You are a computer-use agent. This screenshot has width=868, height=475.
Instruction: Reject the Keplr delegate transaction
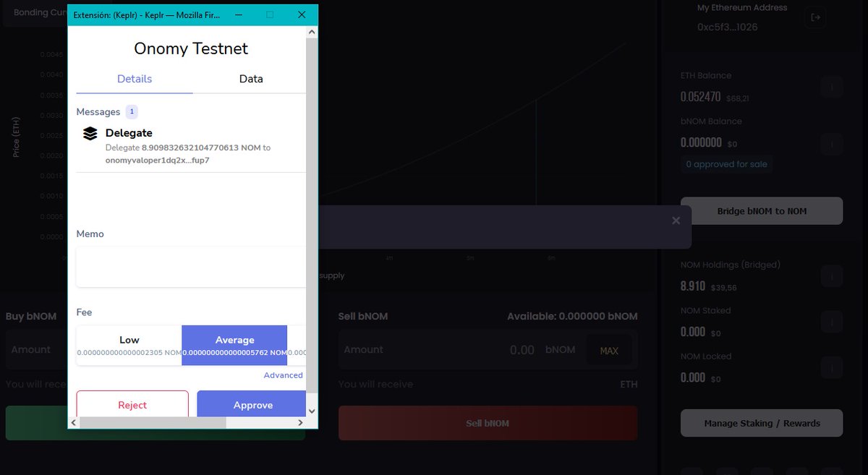(132, 404)
